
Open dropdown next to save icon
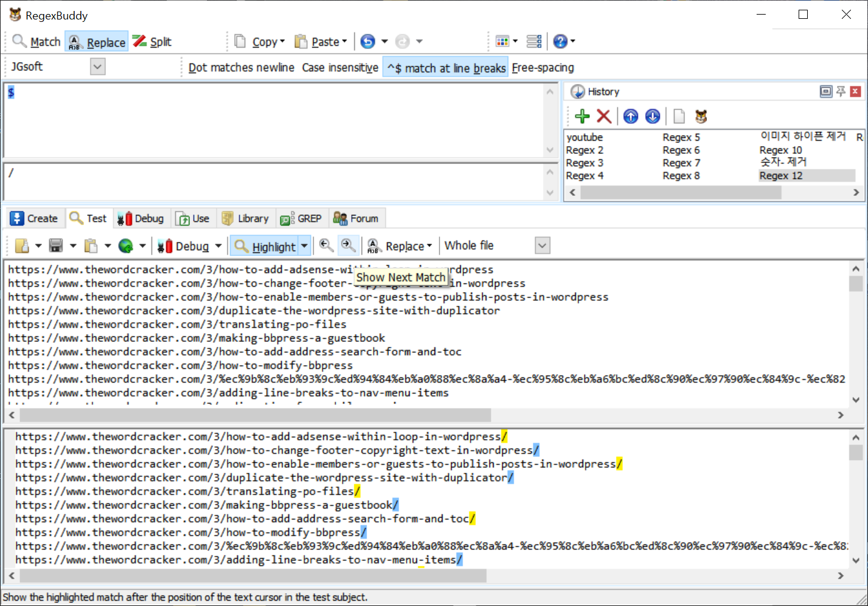click(x=72, y=246)
